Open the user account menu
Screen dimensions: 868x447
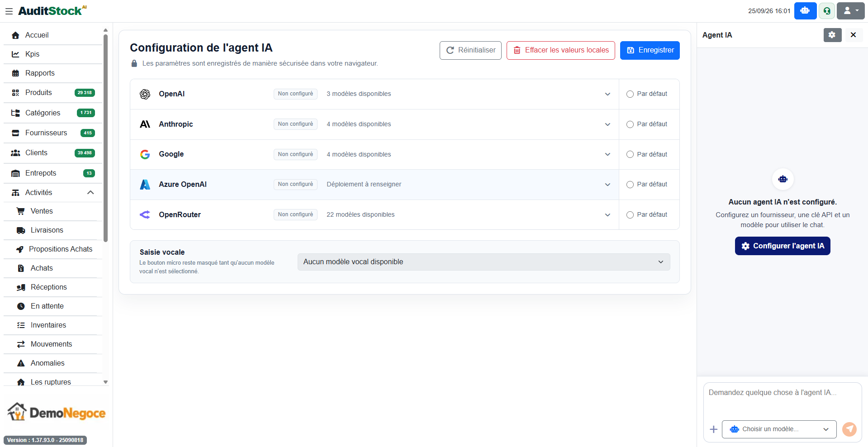(851, 11)
